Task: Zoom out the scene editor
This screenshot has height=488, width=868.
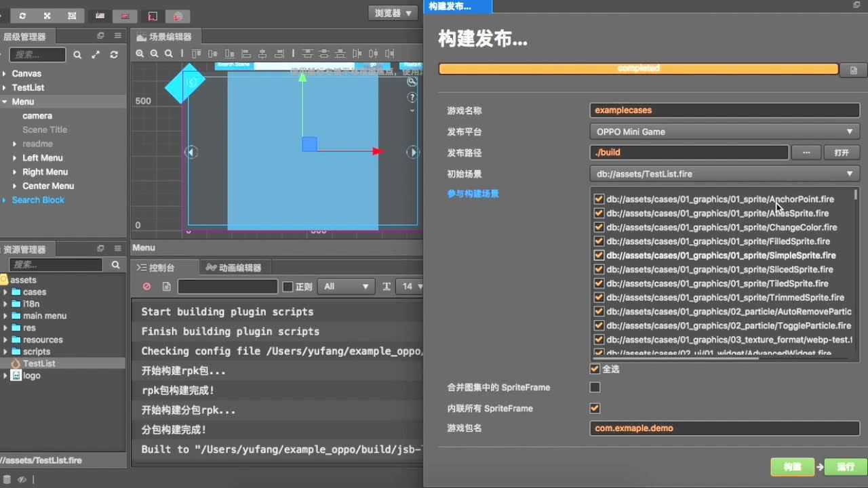Action: [x=154, y=54]
